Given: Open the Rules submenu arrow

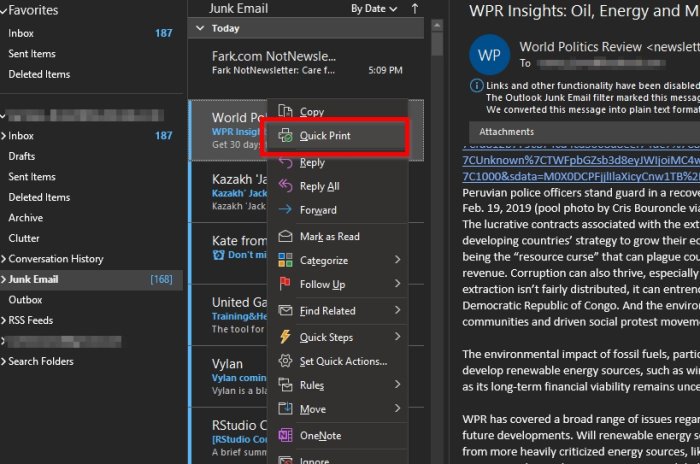Looking at the screenshot, I should pos(397,384).
